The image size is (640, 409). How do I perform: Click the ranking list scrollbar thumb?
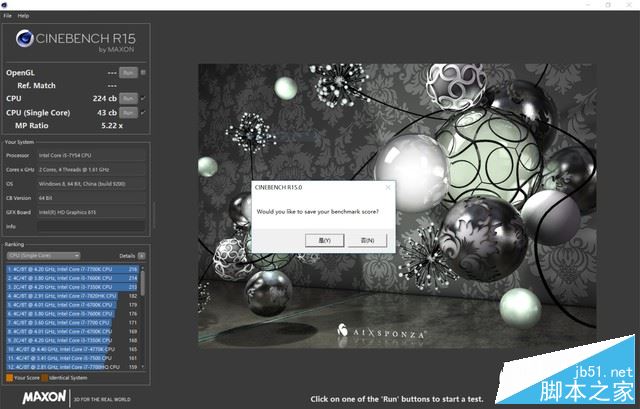[x=142, y=283]
